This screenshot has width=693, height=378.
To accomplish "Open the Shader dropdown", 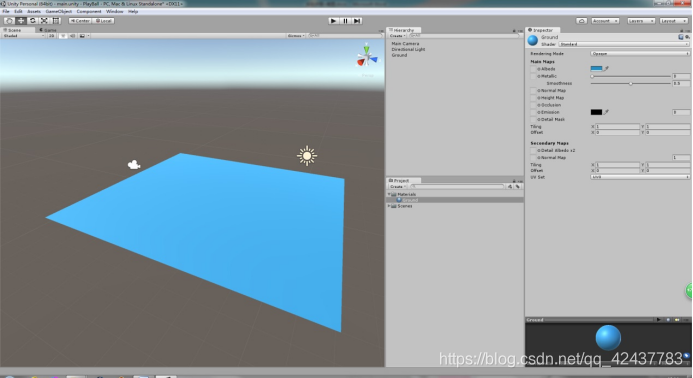I will [x=624, y=44].
